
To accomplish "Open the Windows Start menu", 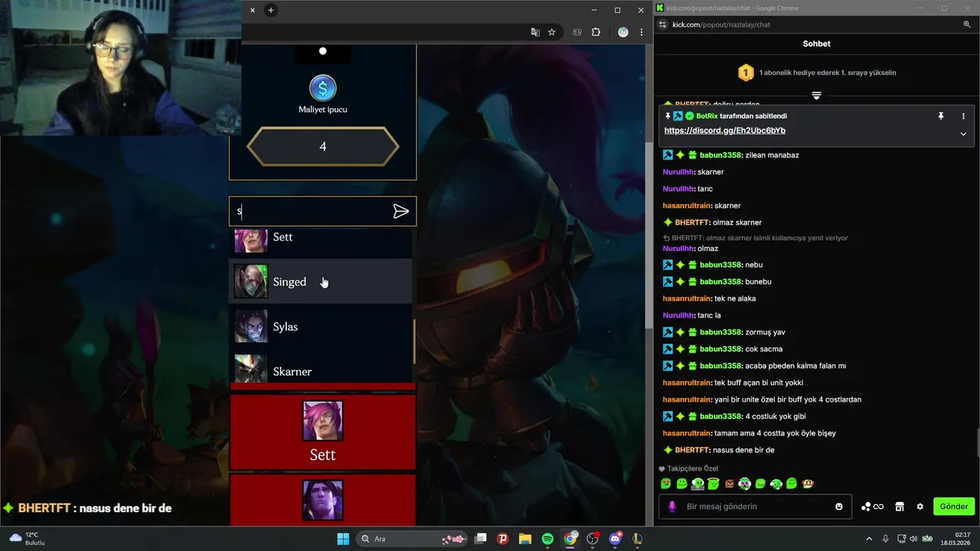I will pyautogui.click(x=343, y=539).
